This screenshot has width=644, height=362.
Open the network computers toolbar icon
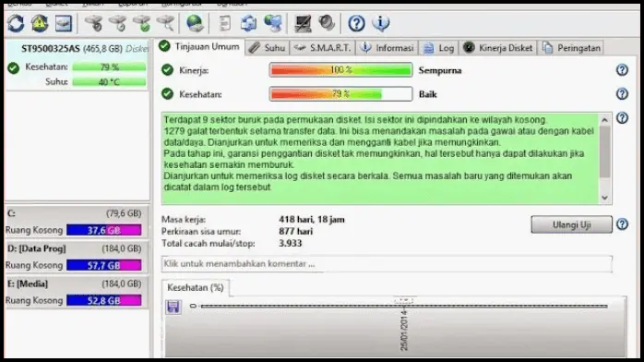pyautogui.click(x=273, y=23)
